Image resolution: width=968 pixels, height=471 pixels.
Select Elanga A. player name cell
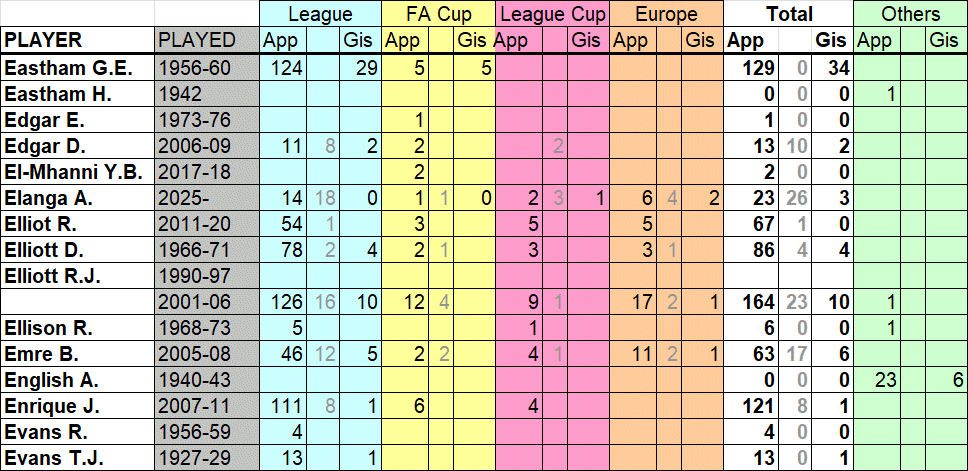click(77, 199)
